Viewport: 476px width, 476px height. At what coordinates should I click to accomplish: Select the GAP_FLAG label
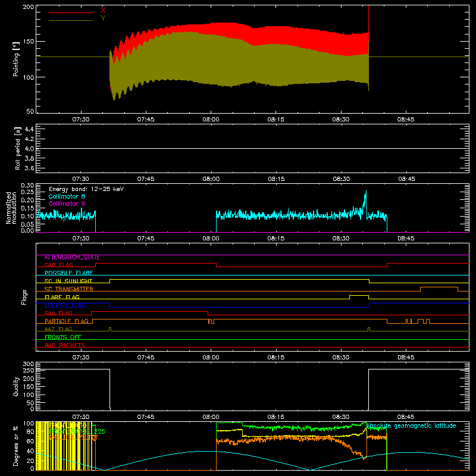click(58, 265)
